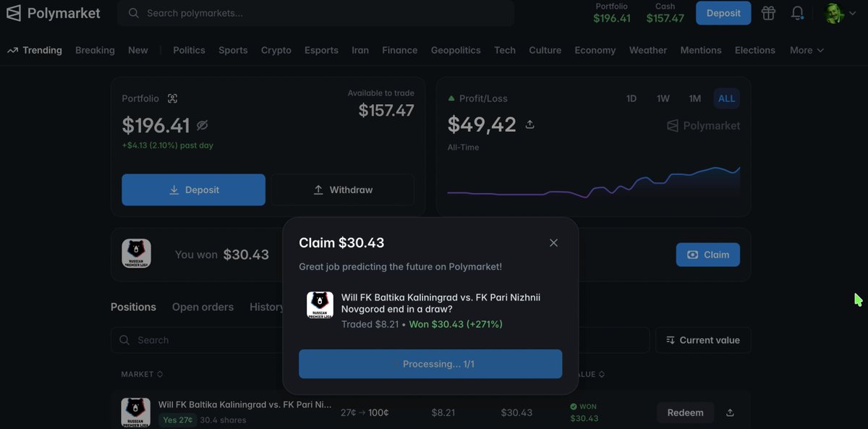Open the profile avatar menu

(841, 13)
